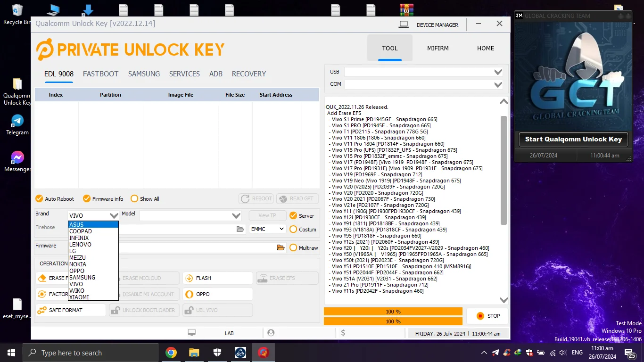
Task: Choose NOKIA from the brand list
Action: click(93, 264)
